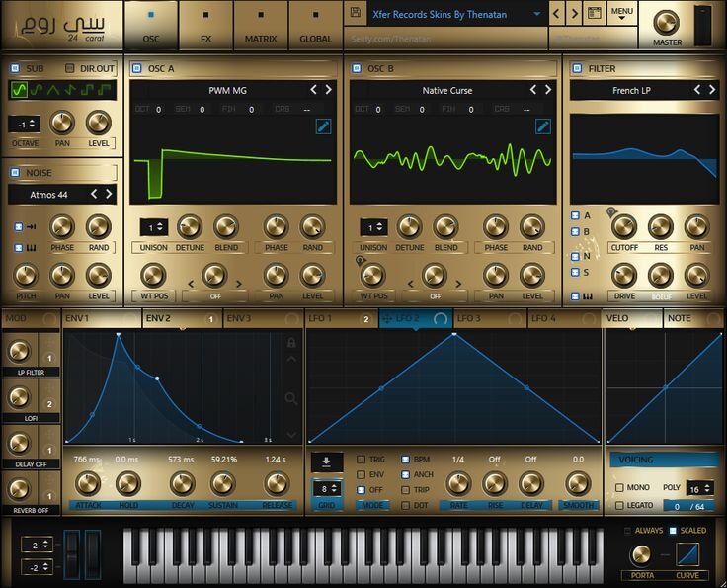Click the OSC A WT POS knob
The image size is (727, 588).
tap(153, 275)
